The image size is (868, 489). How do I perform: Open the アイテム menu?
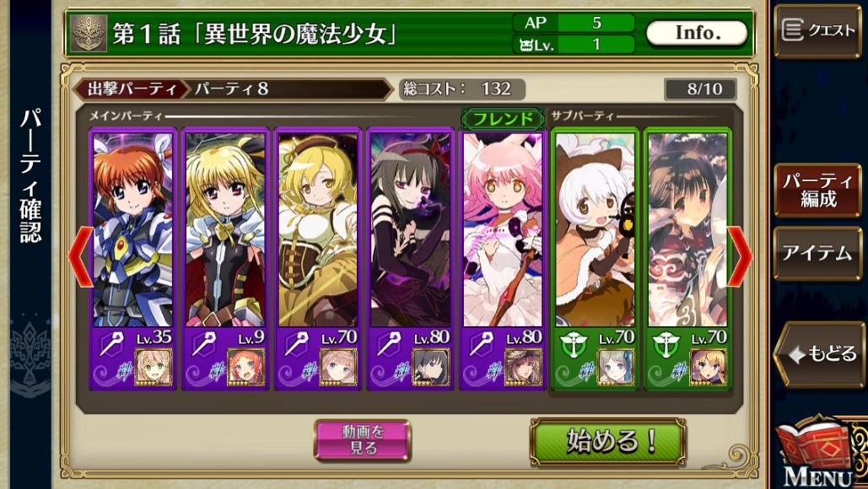coord(817,253)
